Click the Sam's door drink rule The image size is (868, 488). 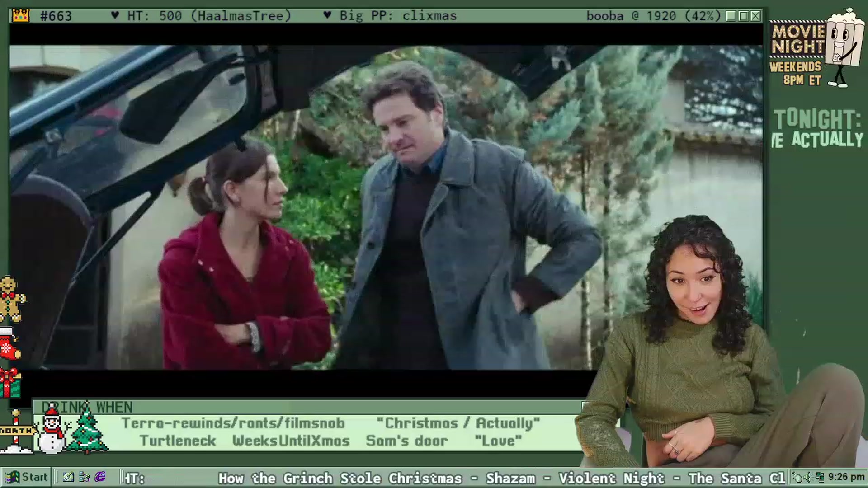coord(407,441)
